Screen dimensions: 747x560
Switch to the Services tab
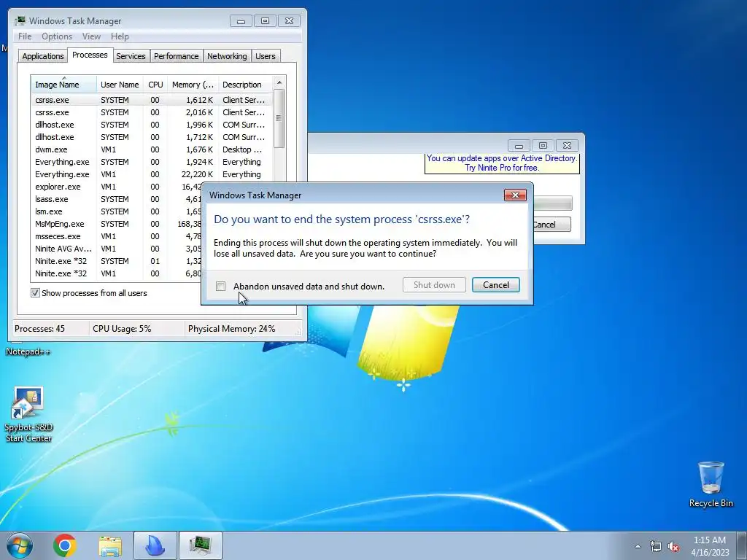click(131, 56)
